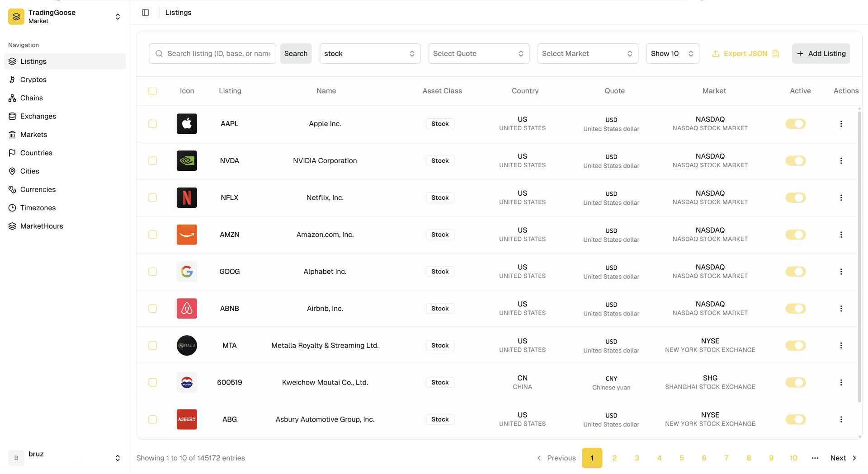Open the Chains navigation item
The width and height of the screenshot is (868, 474).
click(x=65, y=98)
